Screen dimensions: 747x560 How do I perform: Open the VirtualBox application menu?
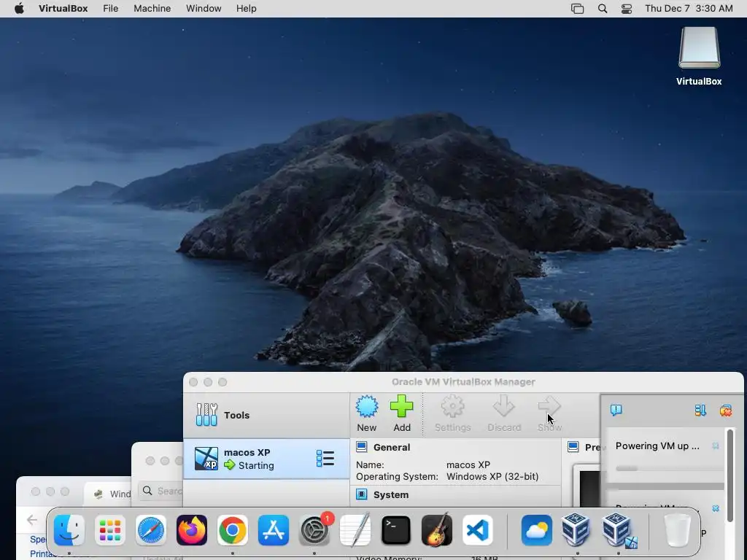coord(63,9)
